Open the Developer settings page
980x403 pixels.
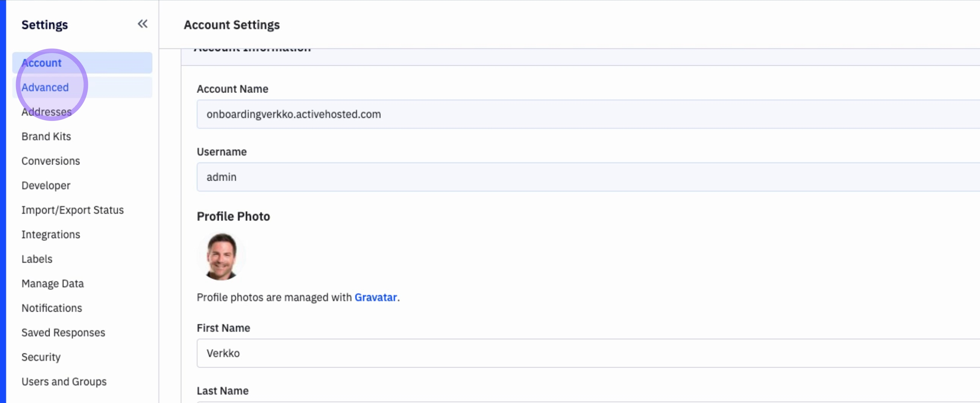45,185
